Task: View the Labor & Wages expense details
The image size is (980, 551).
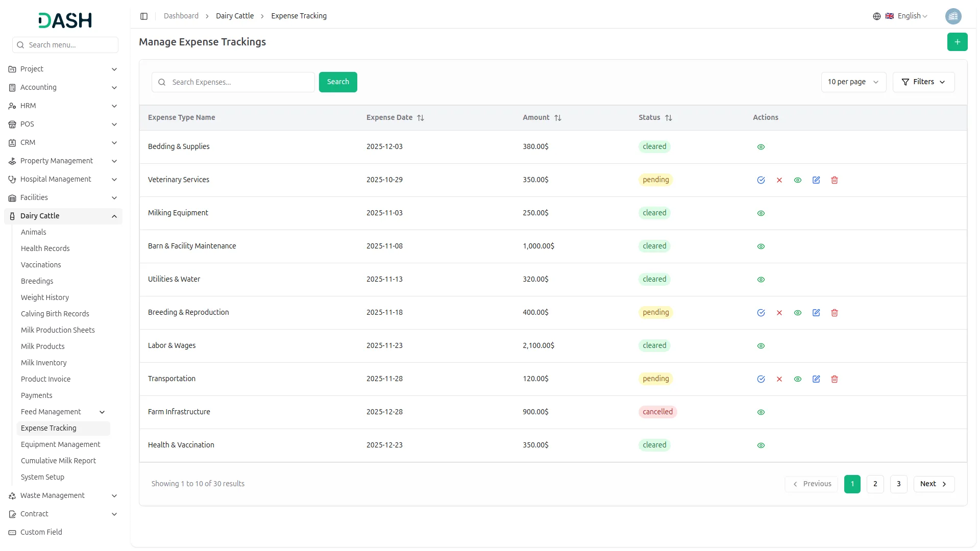Action: (761, 346)
